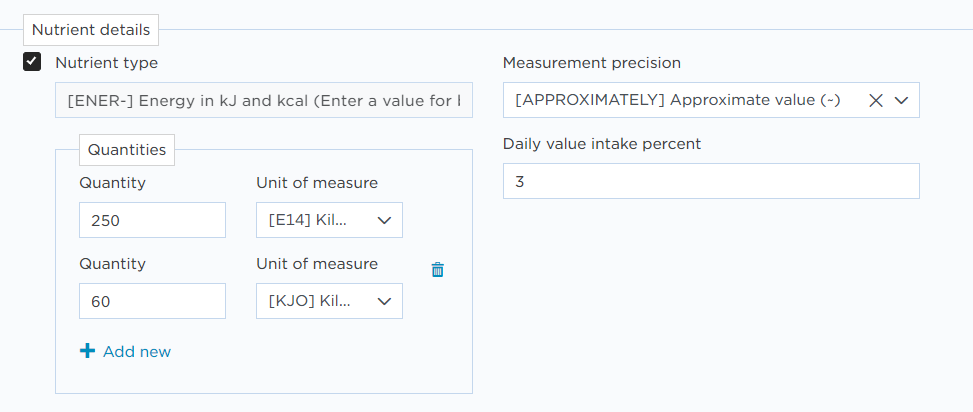This screenshot has height=412, width=973.
Task: Clear the Measurement precision selection with X
Action: click(x=876, y=101)
